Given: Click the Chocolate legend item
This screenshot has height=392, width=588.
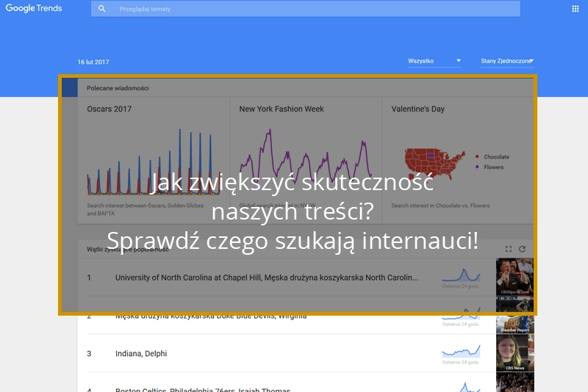Looking at the screenshot, I should 492,157.
